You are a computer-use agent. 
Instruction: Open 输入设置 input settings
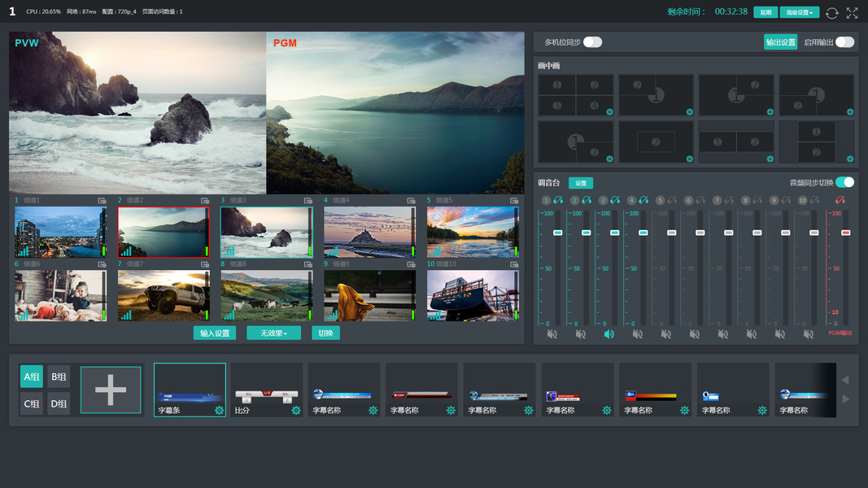point(215,333)
